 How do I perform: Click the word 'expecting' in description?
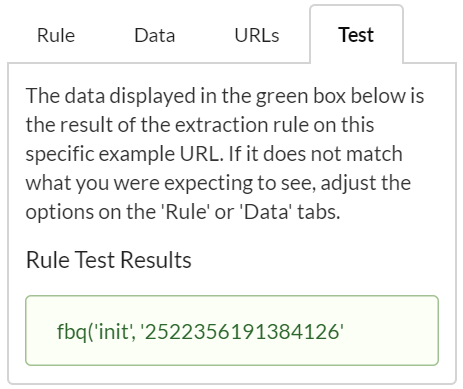208,183
